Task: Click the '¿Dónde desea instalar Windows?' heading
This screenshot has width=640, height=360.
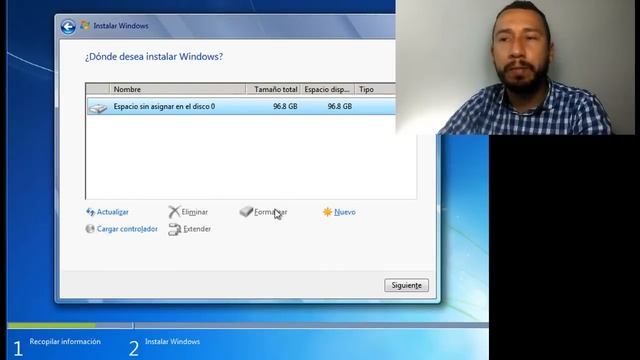Action: (x=154, y=57)
